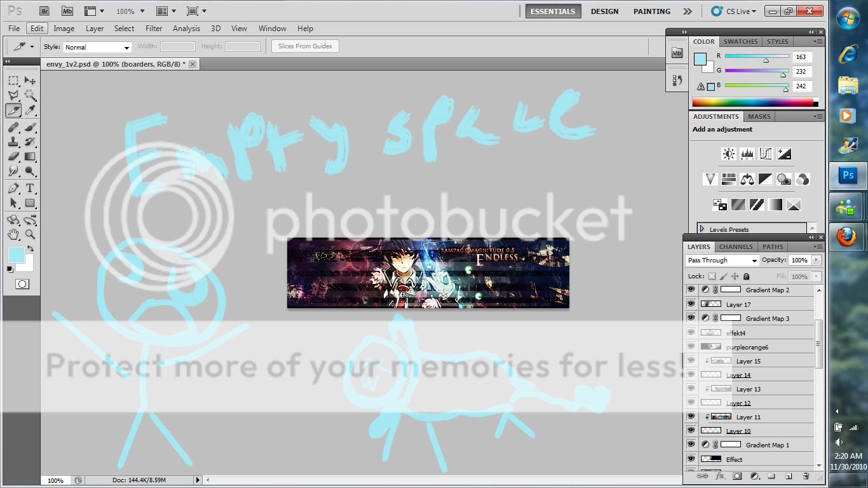Select the Slice tool in the toolbox
868x488 pixels.
pos(13,111)
